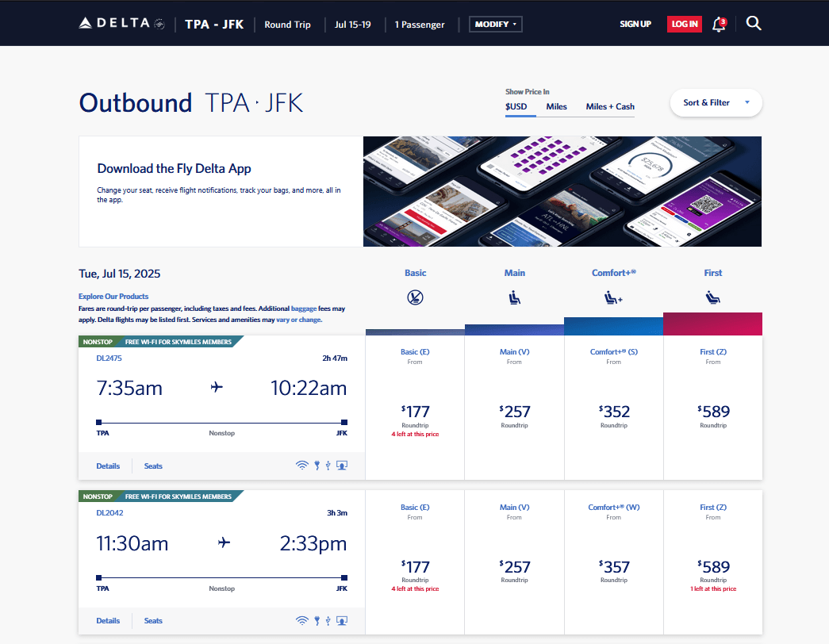Click the First class seat icon
The height and width of the screenshot is (644, 829).
(712, 298)
